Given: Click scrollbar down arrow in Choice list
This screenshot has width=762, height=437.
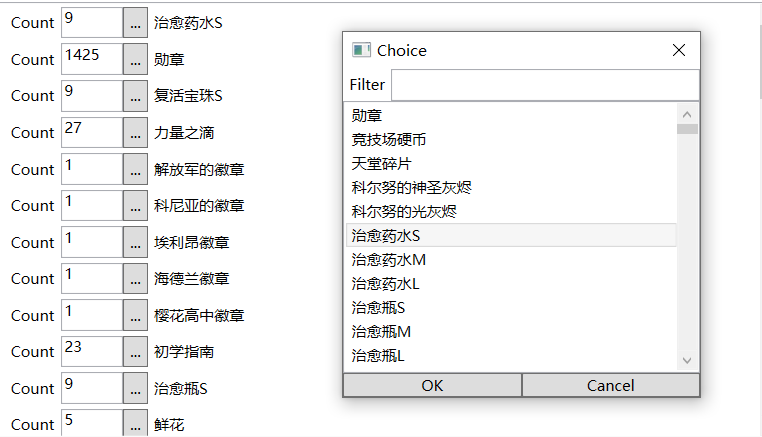Looking at the screenshot, I should tap(687, 360).
